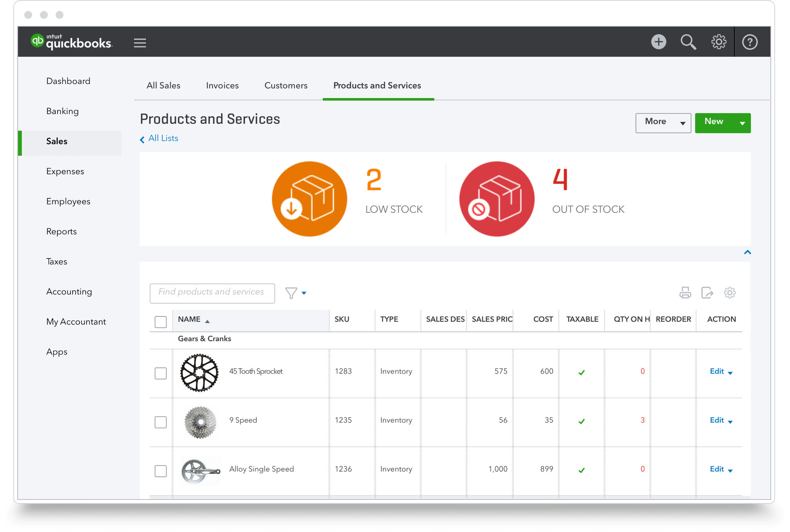Click the search magnifier icon in toolbar
This screenshot has width=790, height=532.
[x=688, y=42]
